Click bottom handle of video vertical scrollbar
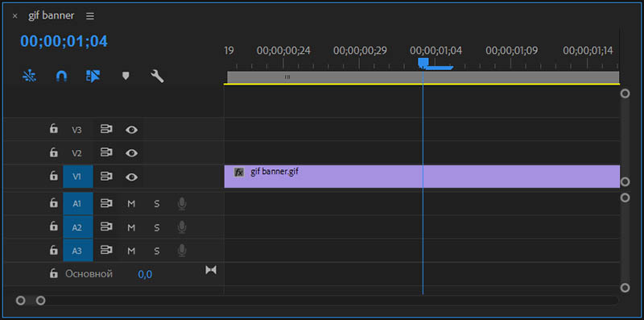The height and width of the screenshot is (320, 644). (625, 182)
